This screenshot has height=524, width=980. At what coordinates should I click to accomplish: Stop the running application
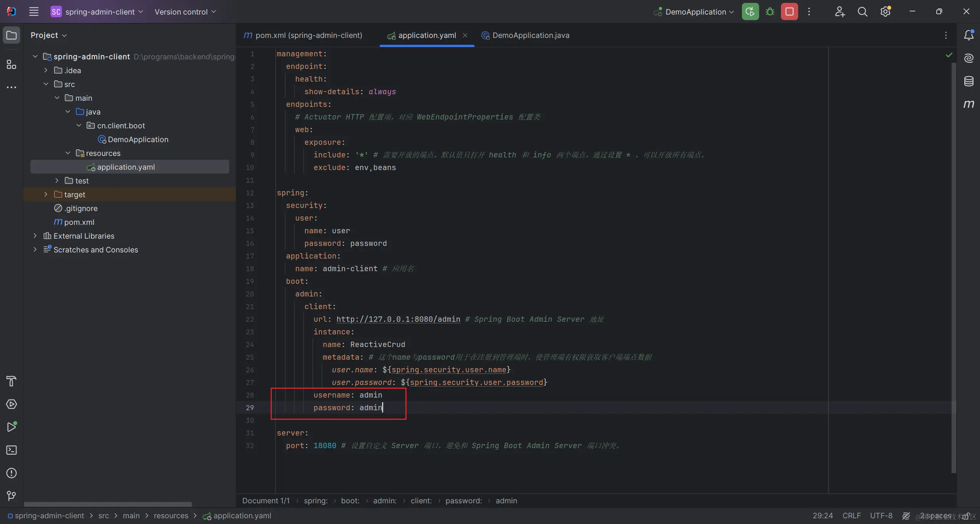click(789, 11)
